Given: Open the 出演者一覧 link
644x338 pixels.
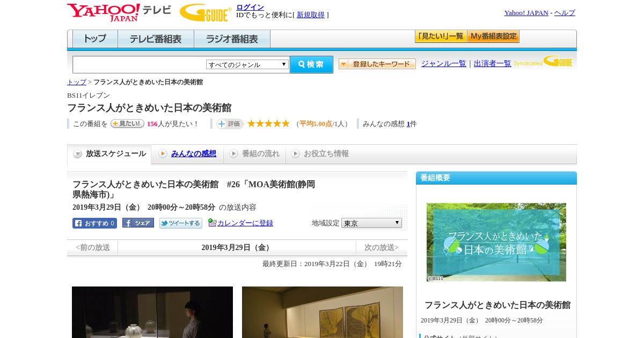Looking at the screenshot, I should 493,63.
